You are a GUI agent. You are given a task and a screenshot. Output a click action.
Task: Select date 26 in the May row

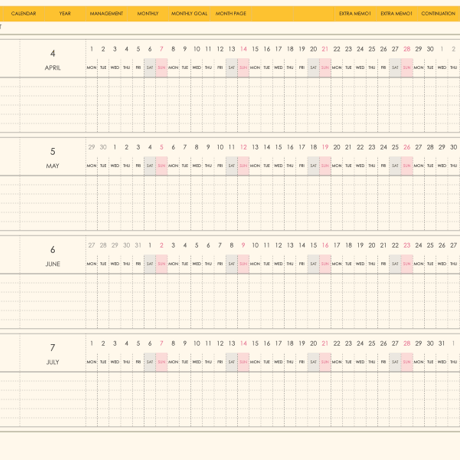407,147
